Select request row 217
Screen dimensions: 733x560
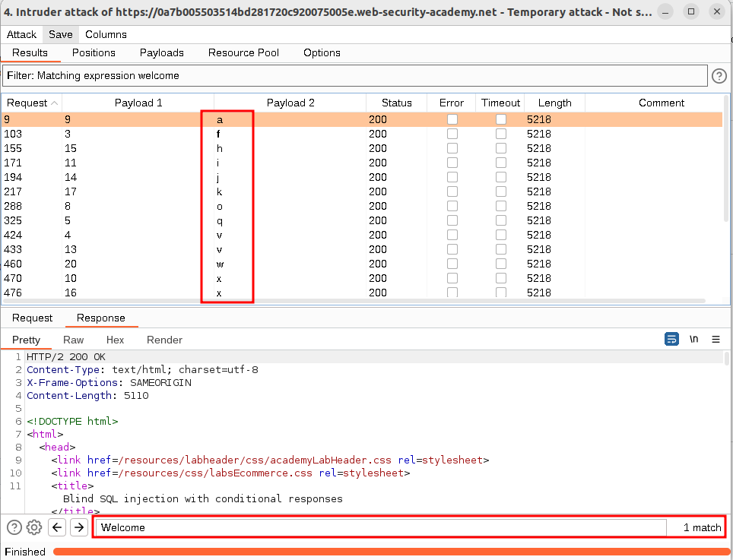[362, 192]
